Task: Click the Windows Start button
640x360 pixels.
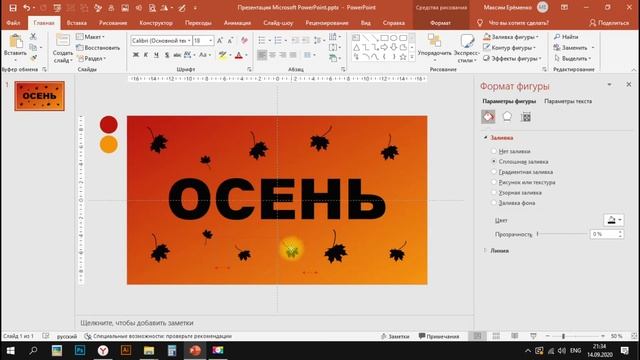Action: tap(10, 350)
